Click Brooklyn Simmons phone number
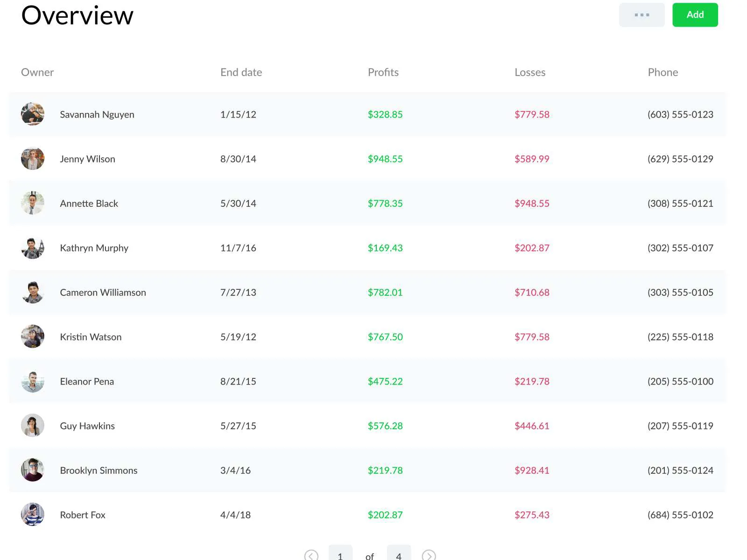This screenshot has height=560, width=747. (680, 470)
